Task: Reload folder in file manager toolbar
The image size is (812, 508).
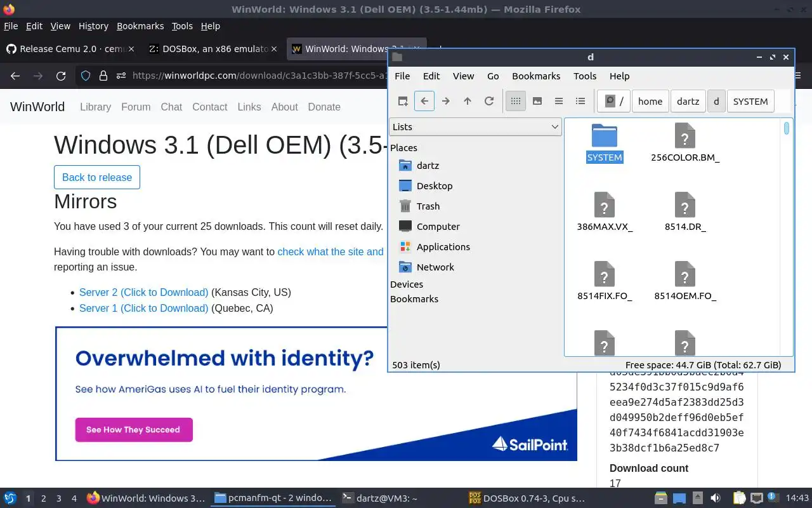Action: (489, 101)
